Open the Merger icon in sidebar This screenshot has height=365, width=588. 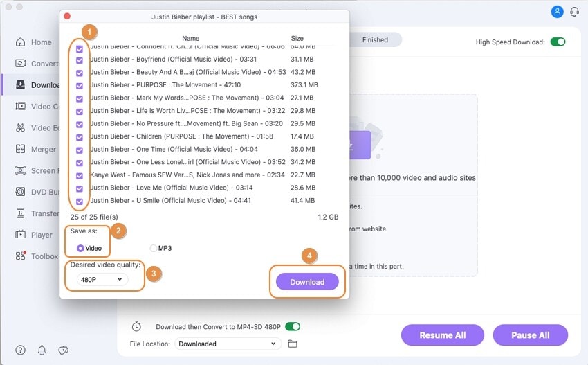[x=20, y=149]
